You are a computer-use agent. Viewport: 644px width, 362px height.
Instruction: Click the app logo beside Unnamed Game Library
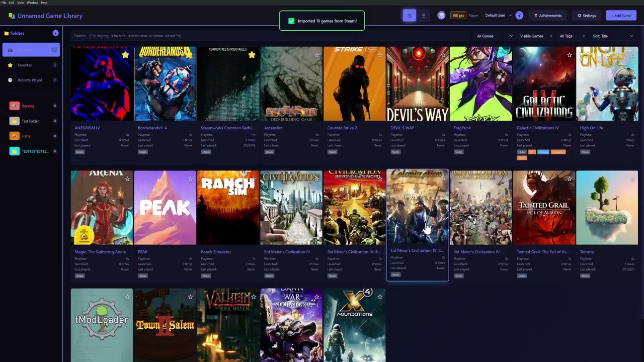pos(12,16)
